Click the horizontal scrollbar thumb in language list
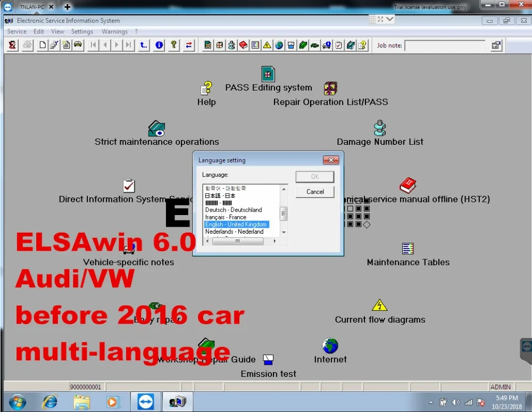 click(237, 241)
